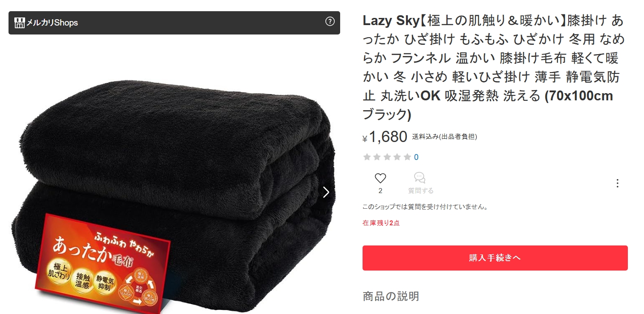Click the 商品の説明 section heading

[391, 297]
